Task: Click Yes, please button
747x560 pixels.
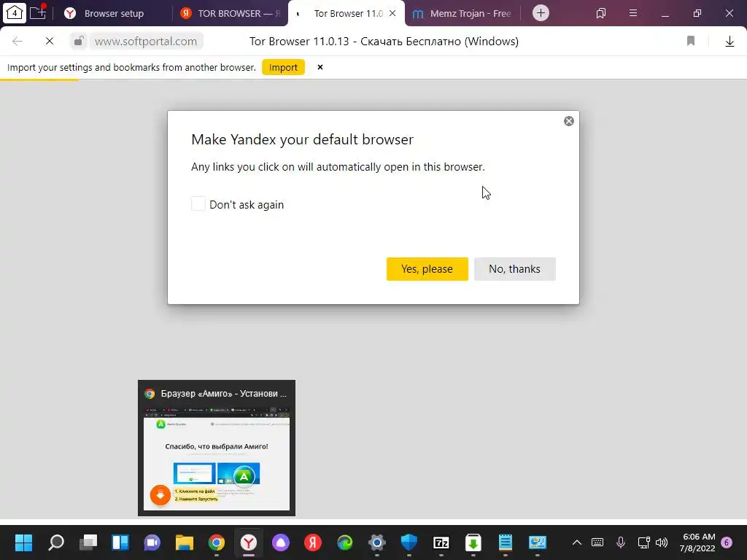Action: pyautogui.click(x=427, y=269)
